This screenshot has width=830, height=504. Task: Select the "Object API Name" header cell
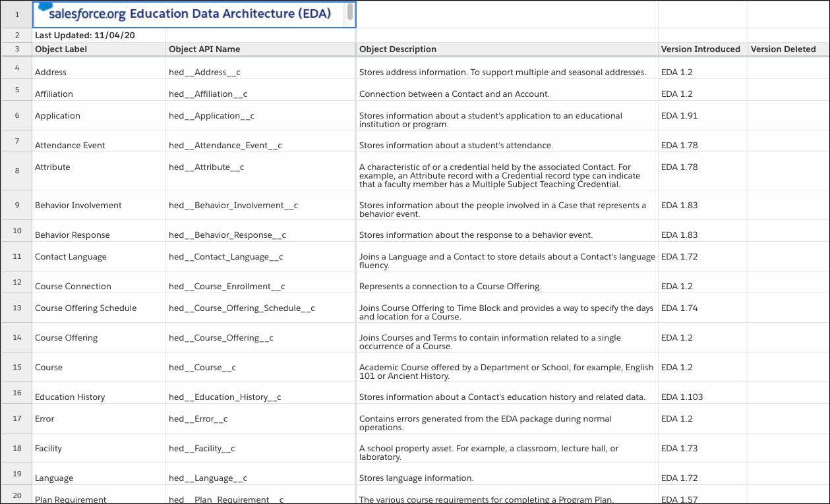(x=204, y=49)
